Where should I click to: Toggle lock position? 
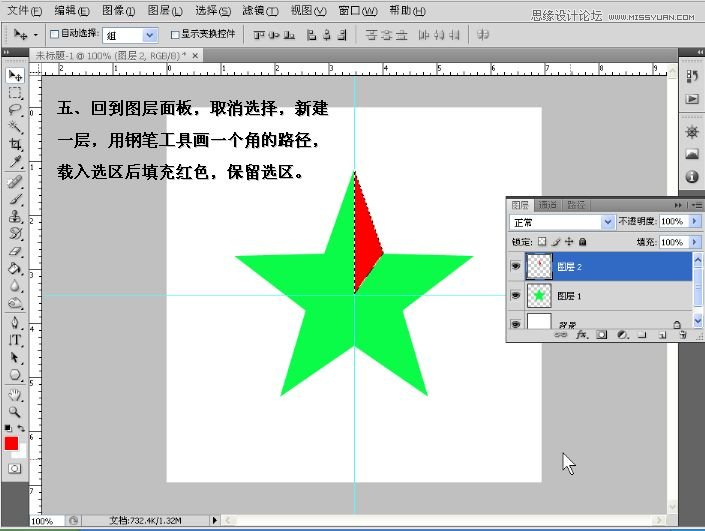(x=569, y=242)
